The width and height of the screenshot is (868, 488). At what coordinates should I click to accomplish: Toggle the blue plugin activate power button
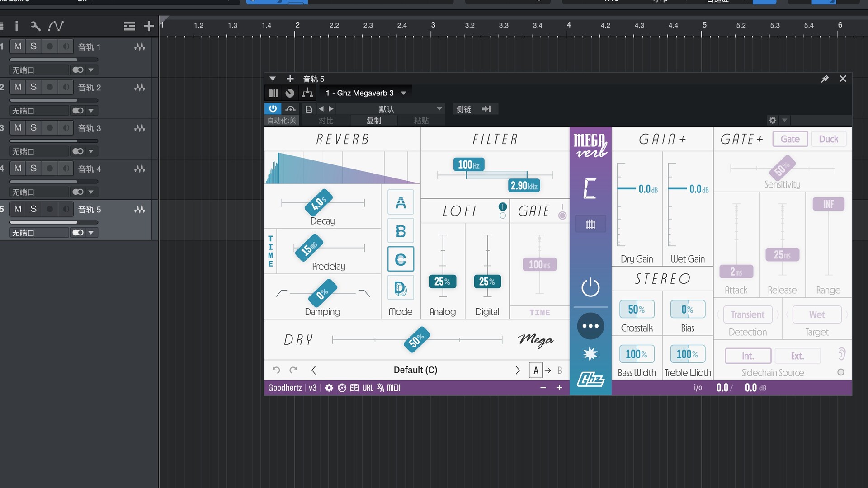coord(273,109)
